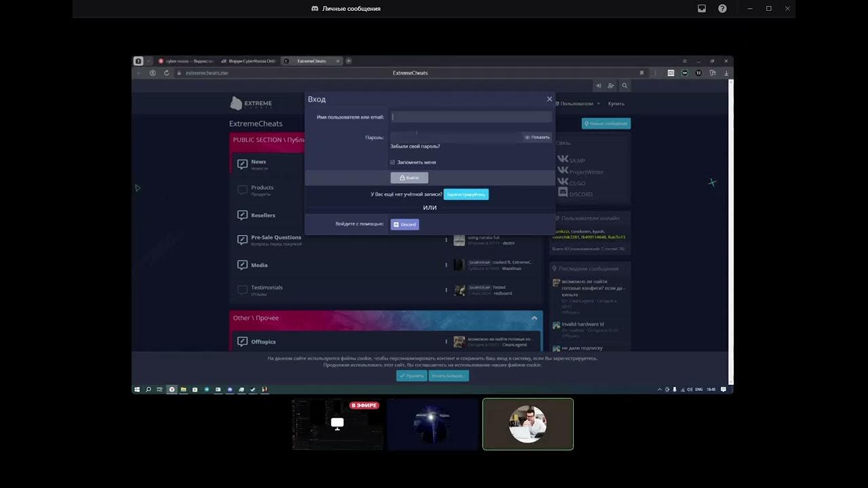Click the Новые сообщения button
868x488 pixels.
(x=606, y=123)
